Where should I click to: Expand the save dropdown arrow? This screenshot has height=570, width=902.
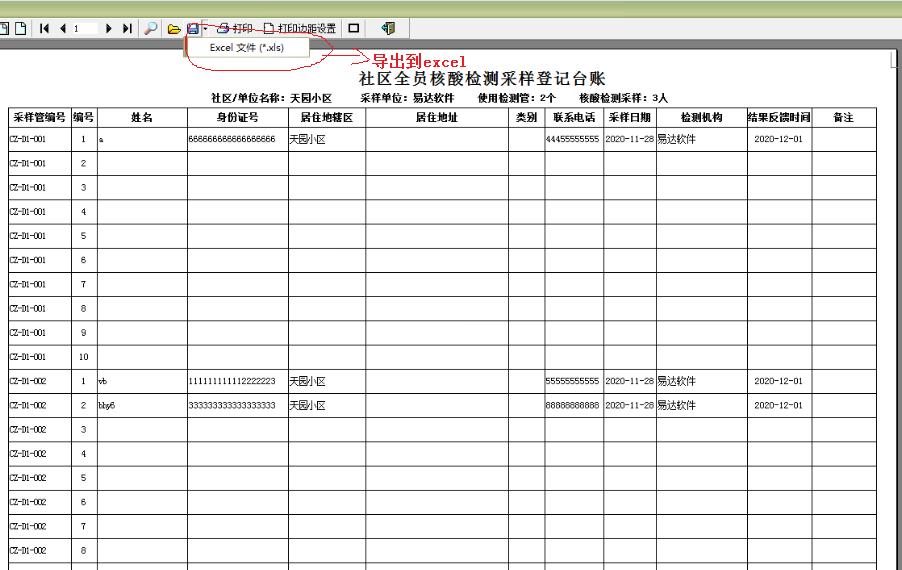[205, 28]
